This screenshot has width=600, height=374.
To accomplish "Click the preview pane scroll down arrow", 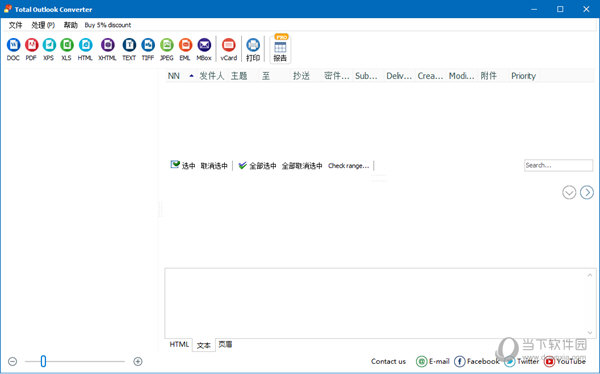I will point(590,333).
